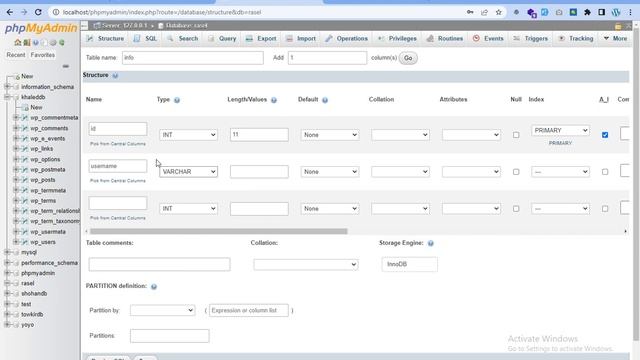The height and width of the screenshot is (360, 640).
Task: Reload the page with the refresh icon
Action: [x=38, y=12]
